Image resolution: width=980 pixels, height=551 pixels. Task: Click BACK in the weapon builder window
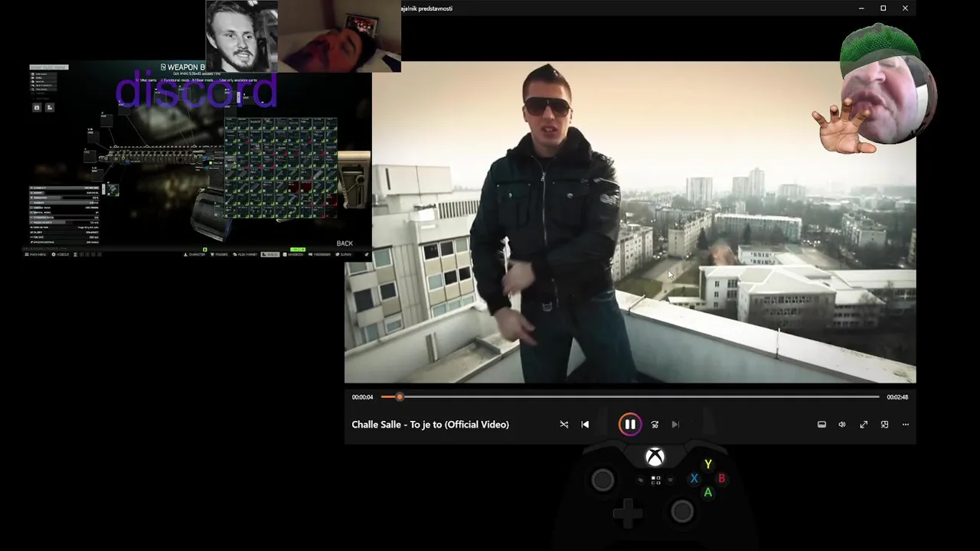345,243
